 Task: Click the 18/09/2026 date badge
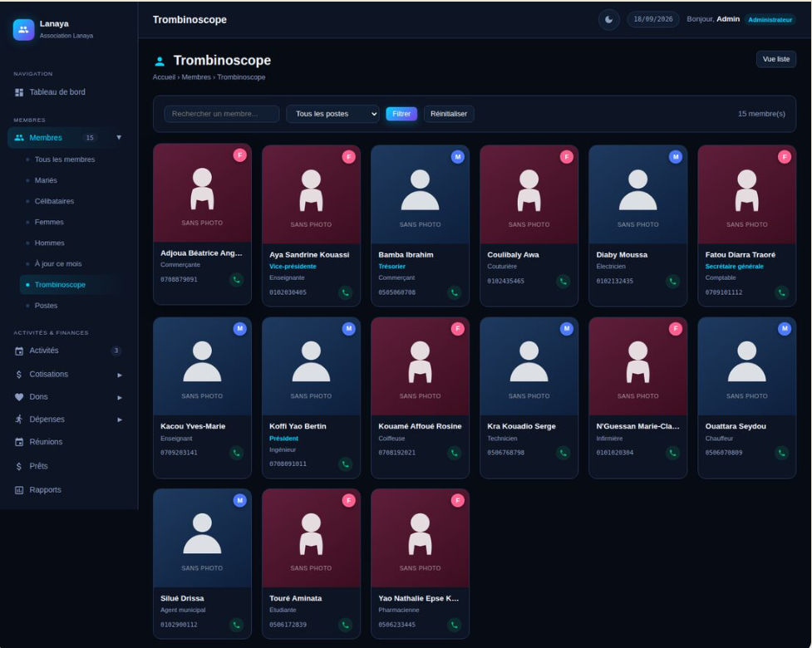653,20
